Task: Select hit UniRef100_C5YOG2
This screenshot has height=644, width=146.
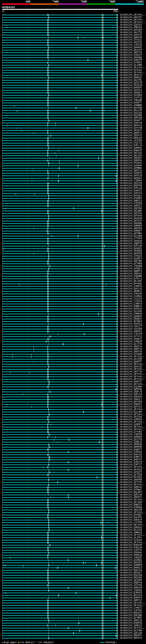Action: (x=131, y=40)
